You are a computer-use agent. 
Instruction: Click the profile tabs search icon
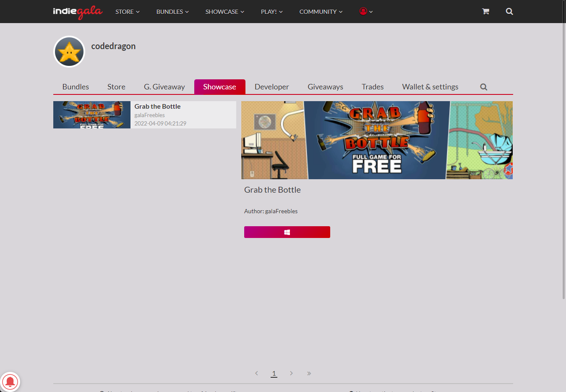coord(484,87)
